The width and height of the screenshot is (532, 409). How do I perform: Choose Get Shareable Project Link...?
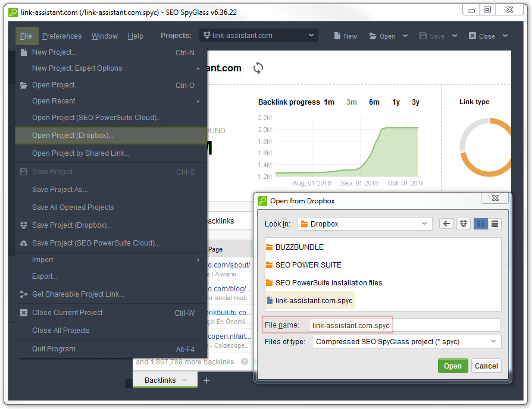(x=111, y=294)
